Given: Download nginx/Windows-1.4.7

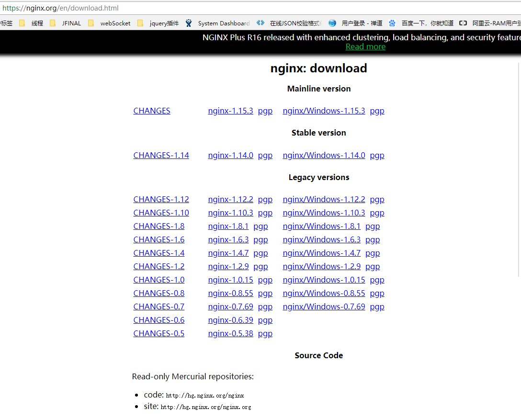Looking at the screenshot, I should 322,253.
